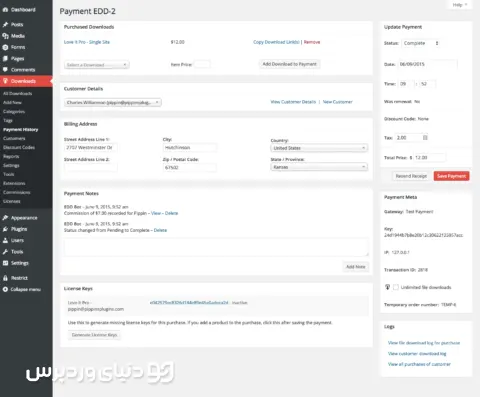Delete the commission recorded note
The image size is (480, 397).
click(171, 213)
